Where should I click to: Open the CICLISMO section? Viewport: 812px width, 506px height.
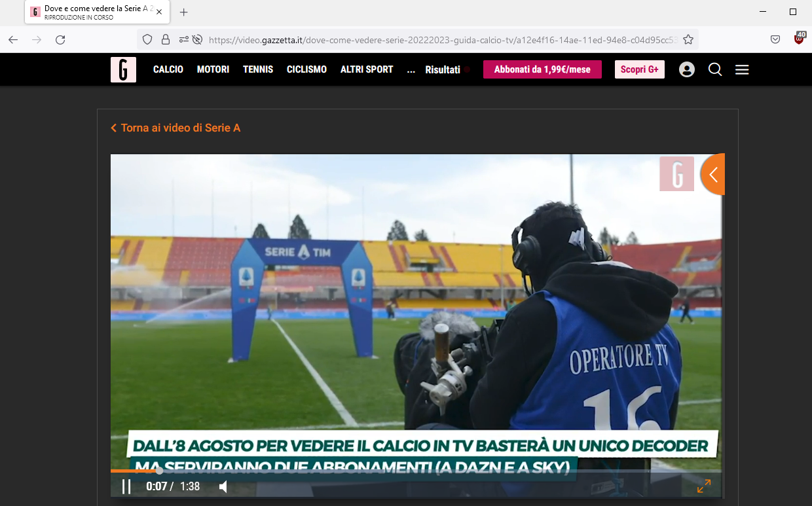point(306,69)
